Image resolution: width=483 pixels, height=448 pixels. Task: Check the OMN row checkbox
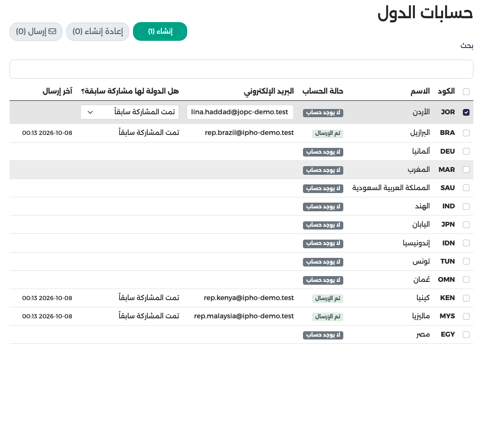point(466,279)
